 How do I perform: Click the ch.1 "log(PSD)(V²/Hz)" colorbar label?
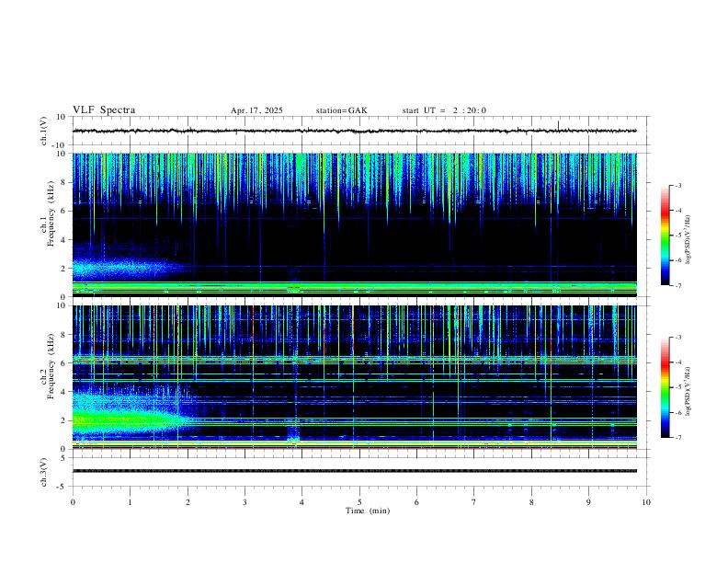pyautogui.click(x=688, y=239)
